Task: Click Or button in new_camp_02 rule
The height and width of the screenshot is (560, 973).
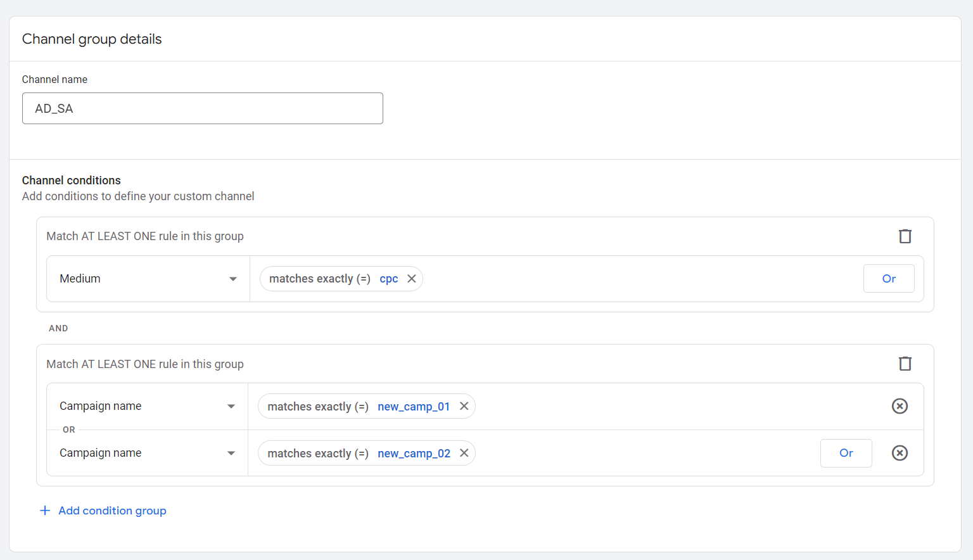Action: 846,453
